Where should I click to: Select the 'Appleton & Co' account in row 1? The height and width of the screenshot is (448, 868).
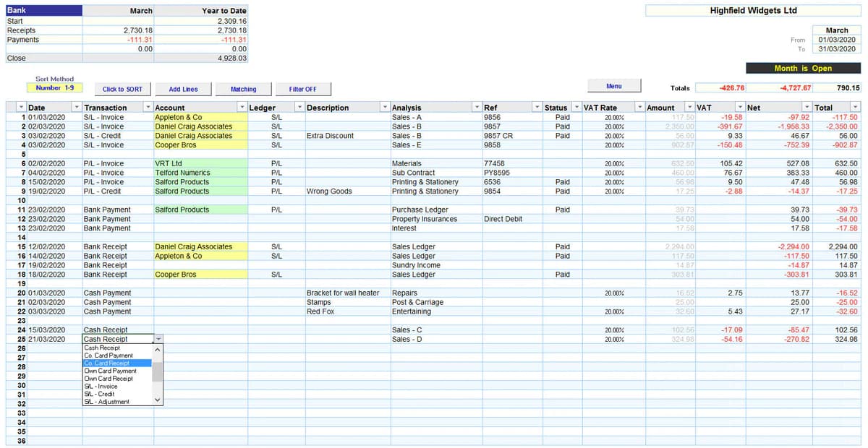click(x=200, y=117)
